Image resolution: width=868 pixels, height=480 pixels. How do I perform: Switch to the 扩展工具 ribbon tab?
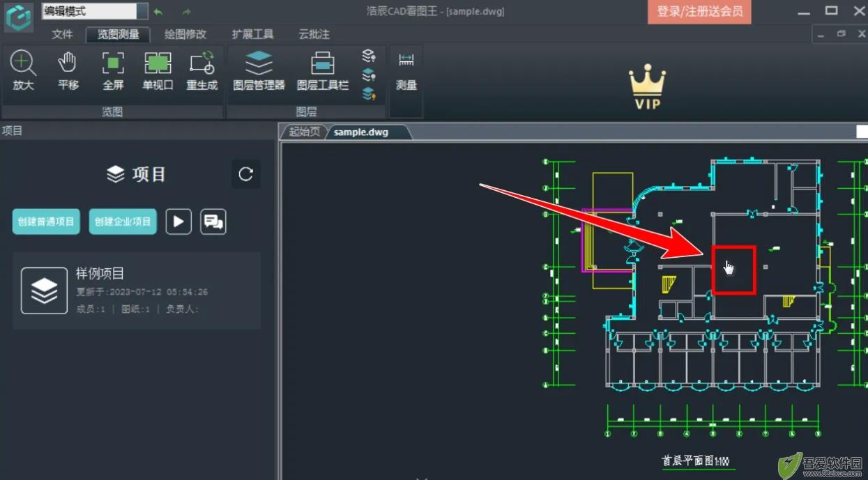pyautogui.click(x=252, y=34)
